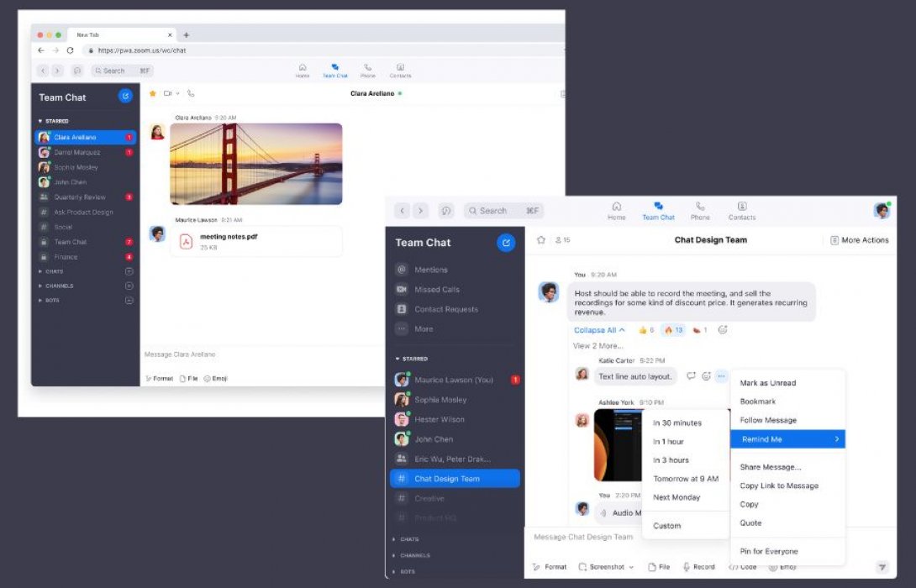Viewport: 916px width, 588px height.
Task: Open meeting notes.pdf attachment
Action: [255, 241]
